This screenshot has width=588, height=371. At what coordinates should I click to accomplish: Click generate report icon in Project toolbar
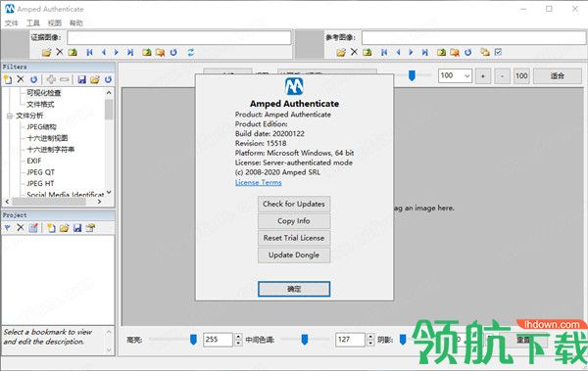pos(90,227)
